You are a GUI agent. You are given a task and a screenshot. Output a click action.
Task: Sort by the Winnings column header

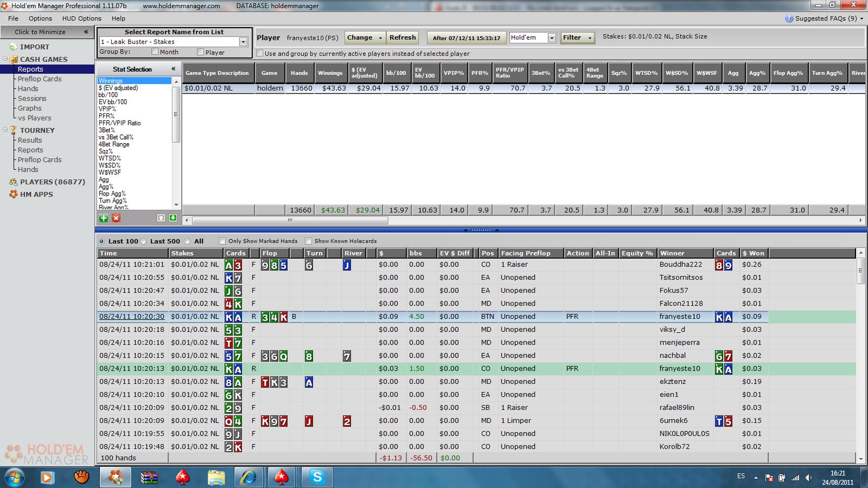tap(330, 73)
